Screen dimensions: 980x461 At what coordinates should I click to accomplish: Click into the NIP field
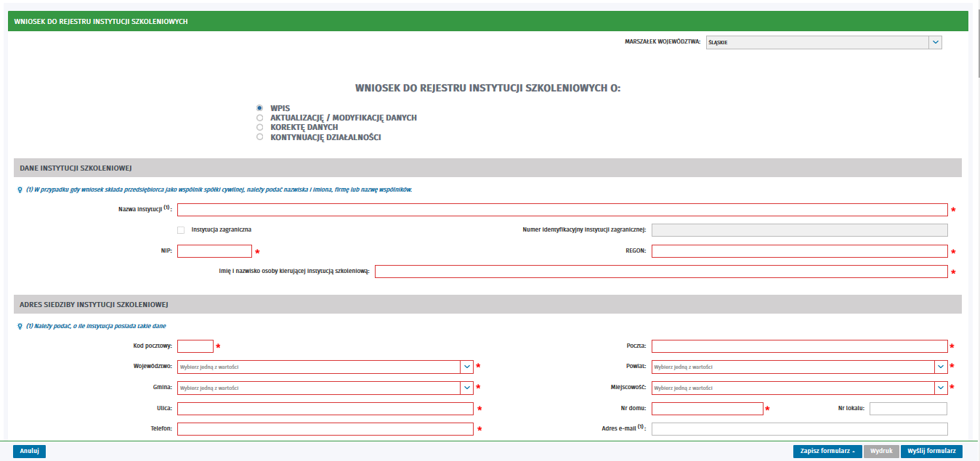(x=214, y=251)
